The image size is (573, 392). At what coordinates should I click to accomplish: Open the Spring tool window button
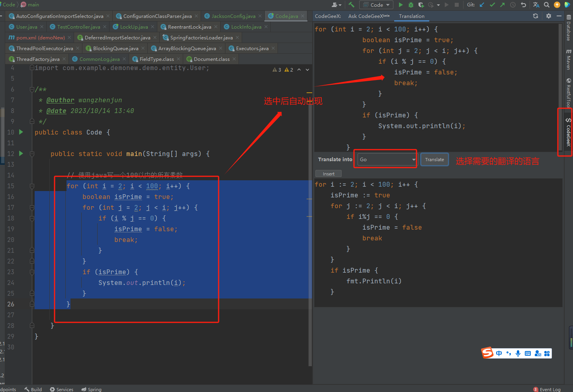[x=91, y=389]
